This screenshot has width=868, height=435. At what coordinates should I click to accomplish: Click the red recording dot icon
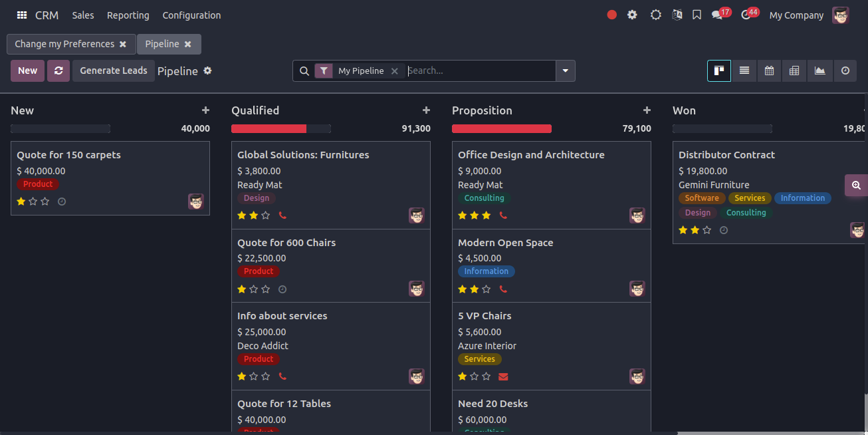(612, 15)
